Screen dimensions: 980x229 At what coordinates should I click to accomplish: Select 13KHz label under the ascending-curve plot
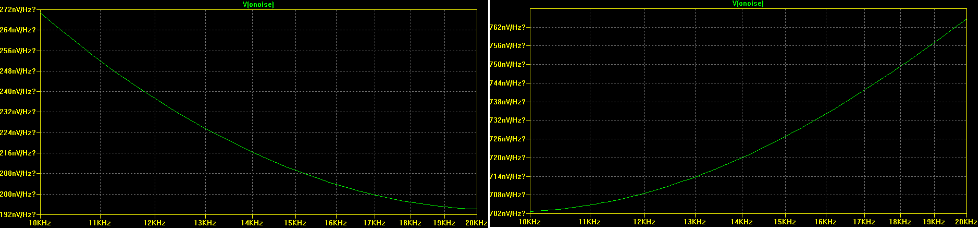(x=695, y=222)
